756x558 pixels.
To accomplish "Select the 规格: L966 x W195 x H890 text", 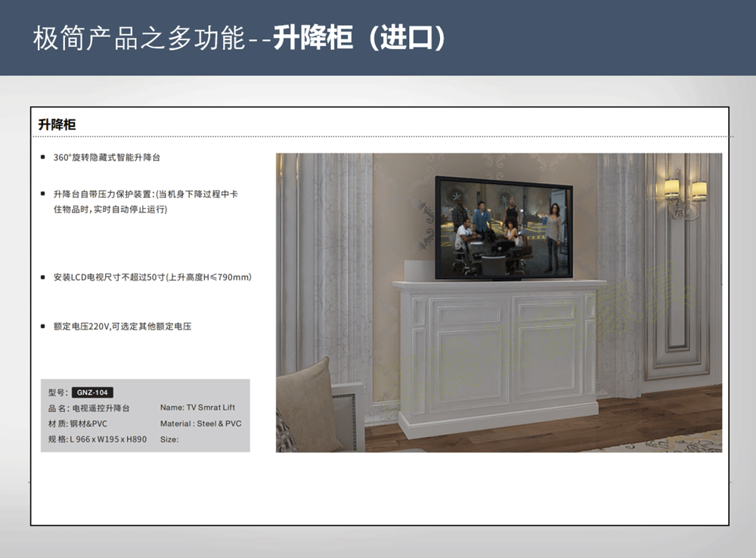I will point(97,439).
